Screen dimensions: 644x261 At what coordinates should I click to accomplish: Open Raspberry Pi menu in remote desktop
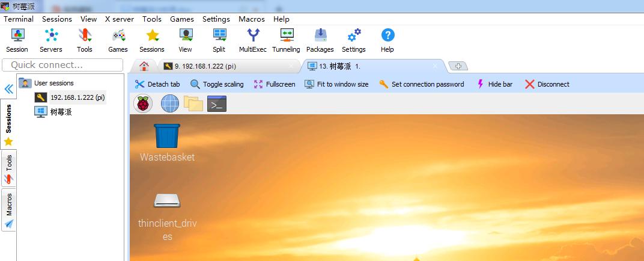click(143, 103)
